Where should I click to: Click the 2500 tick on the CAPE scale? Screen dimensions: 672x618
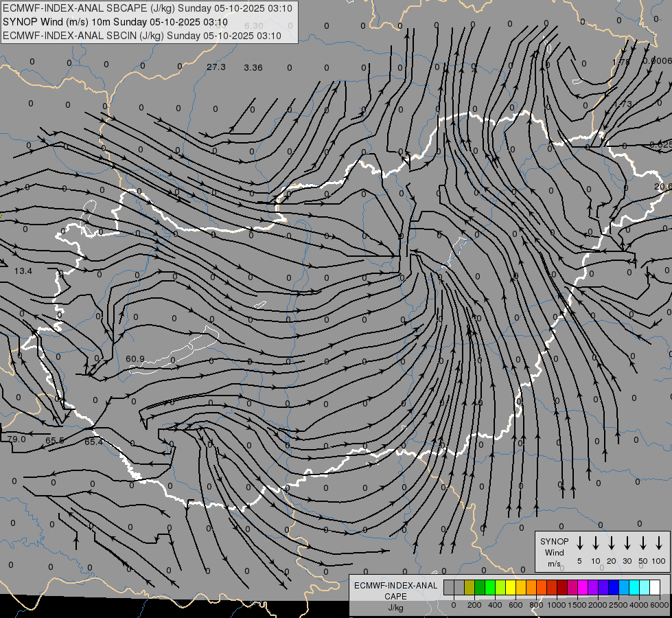(x=618, y=605)
